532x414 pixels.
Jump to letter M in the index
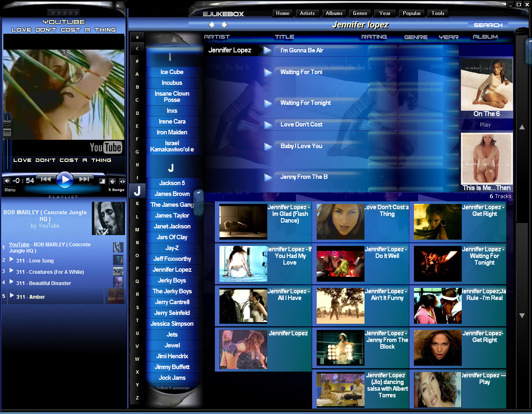click(x=137, y=230)
